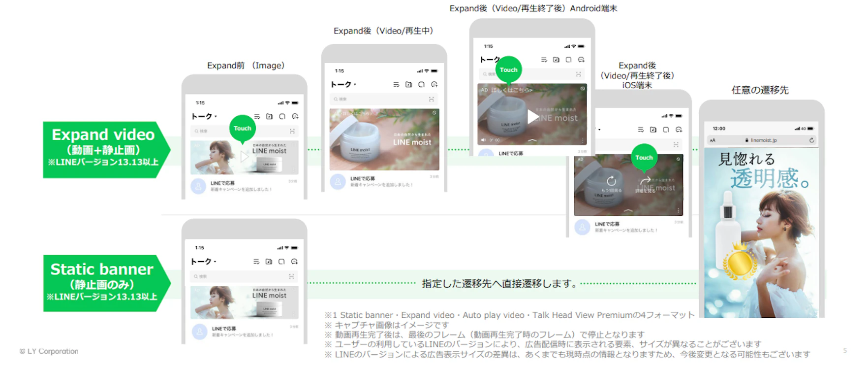The height and width of the screenshot is (369, 868).
Task: Tap the speech bubble icon in Video/再生中 phone header
Action: pyautogui.click(x=421, y=84)
